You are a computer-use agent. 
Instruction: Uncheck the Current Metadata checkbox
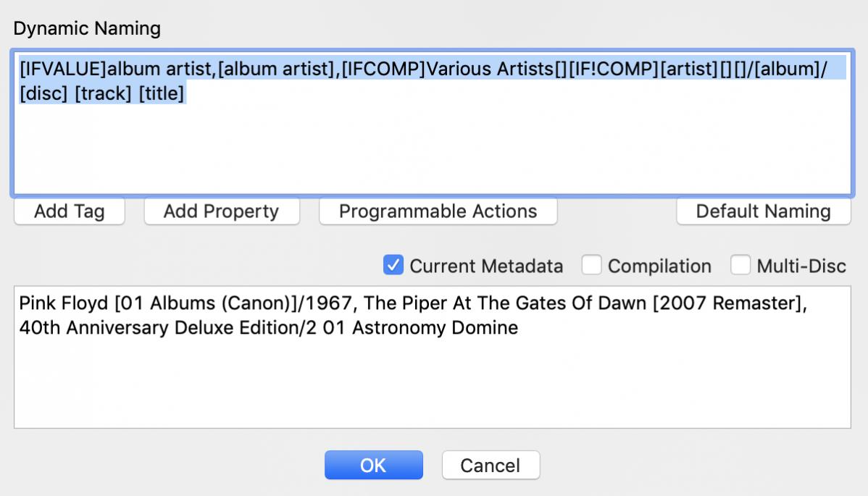click(x=393, y=266)
